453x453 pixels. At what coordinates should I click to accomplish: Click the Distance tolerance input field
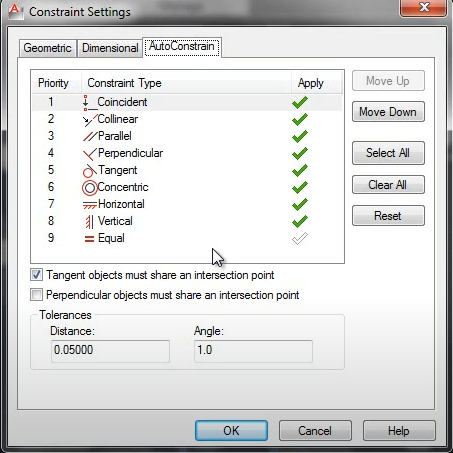point(110,351)
